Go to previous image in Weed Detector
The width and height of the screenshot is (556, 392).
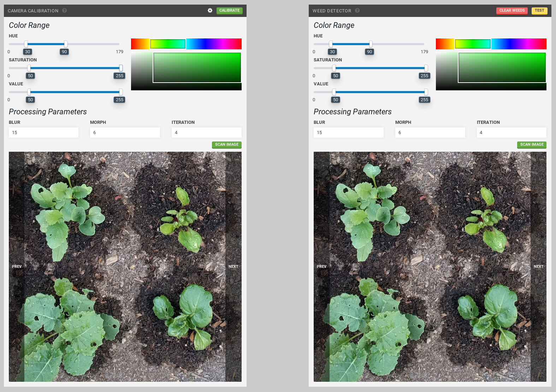[321, 266]
